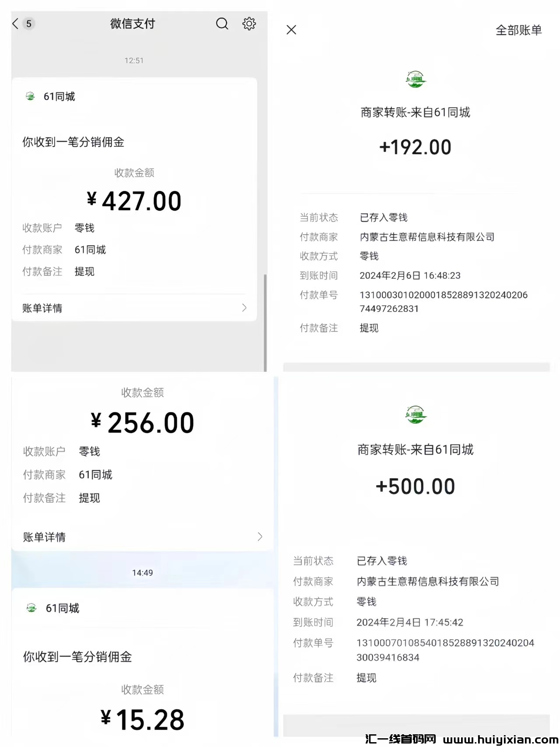Tap 内蒙古生意帮信息科技有限公司 merchant in +192.00 detail
Image resolution: width=560 pixels, height=747 pixels.
point(427,237)
